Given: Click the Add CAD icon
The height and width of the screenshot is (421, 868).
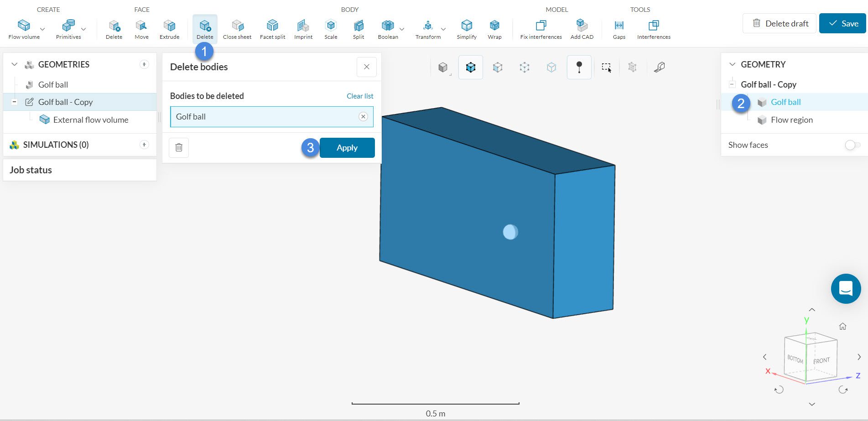Looking at the screenshot, I should tap(582, 29).
